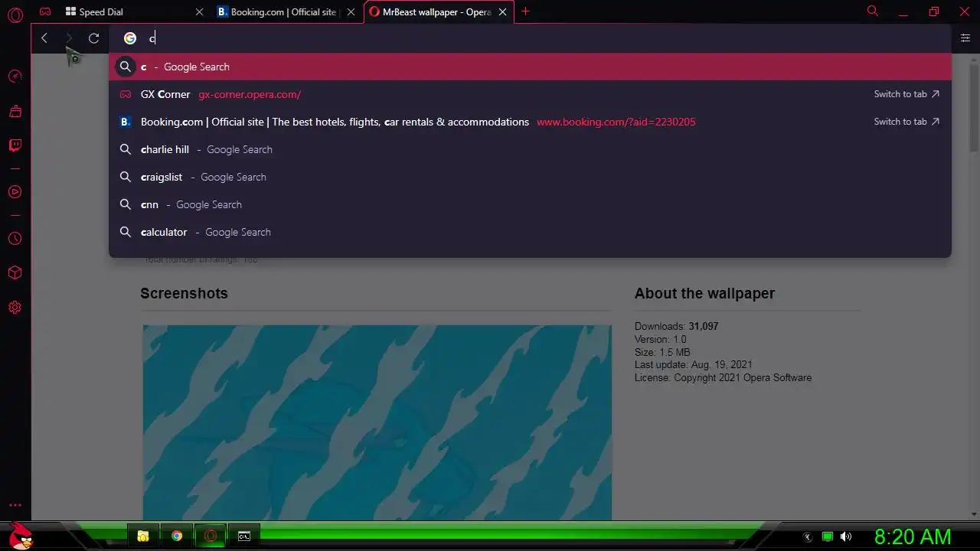Open Command Prompt from taskbar

tap(244, 536)
